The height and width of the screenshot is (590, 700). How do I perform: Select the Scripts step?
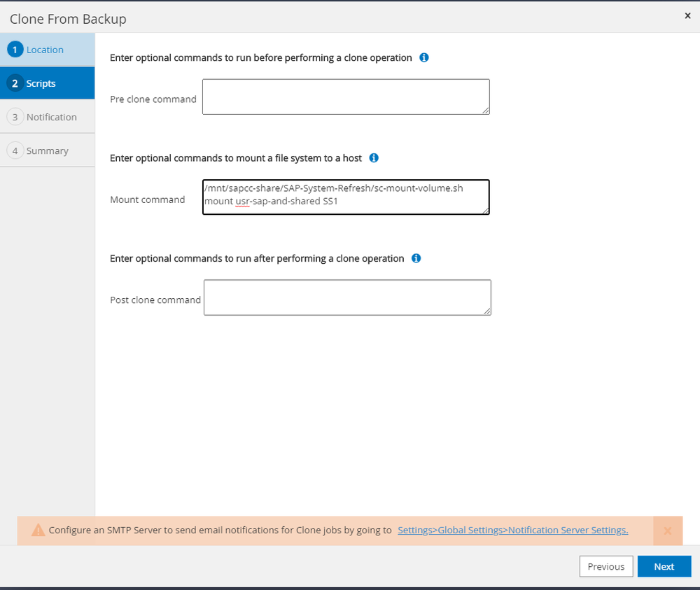pos(41,83)
